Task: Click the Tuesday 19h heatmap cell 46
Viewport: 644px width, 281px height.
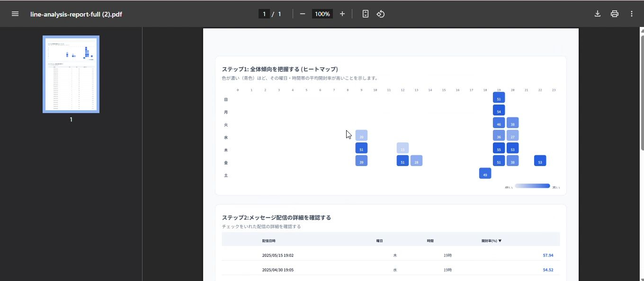Action: [499, 123]
